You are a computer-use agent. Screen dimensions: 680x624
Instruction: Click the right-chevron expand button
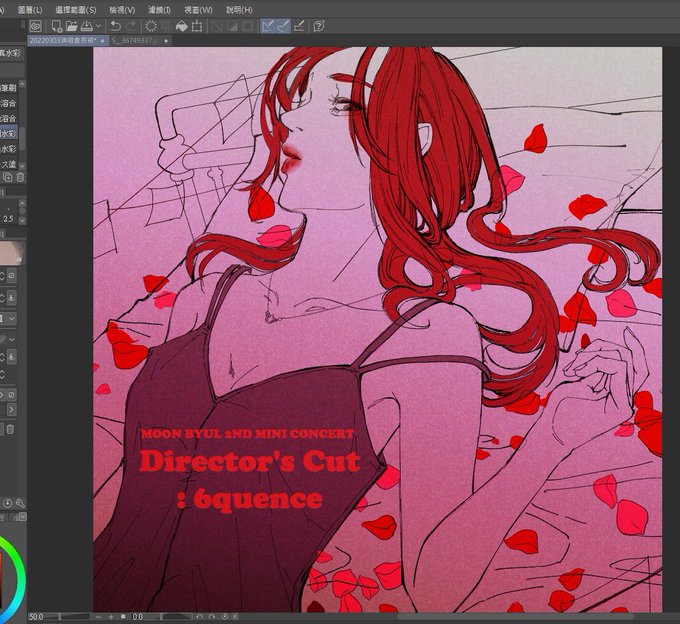[11, 409]
